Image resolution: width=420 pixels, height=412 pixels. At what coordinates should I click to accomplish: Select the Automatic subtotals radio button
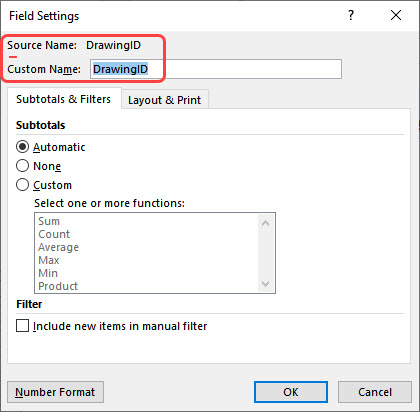22,147
